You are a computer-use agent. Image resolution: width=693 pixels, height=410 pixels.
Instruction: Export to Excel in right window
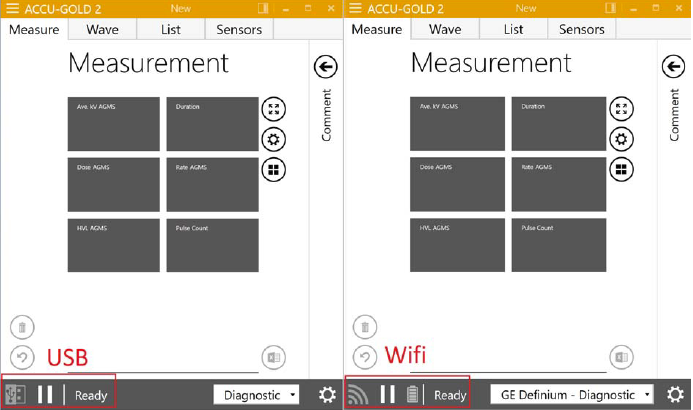pyautogui.click(x=621, y=357)
